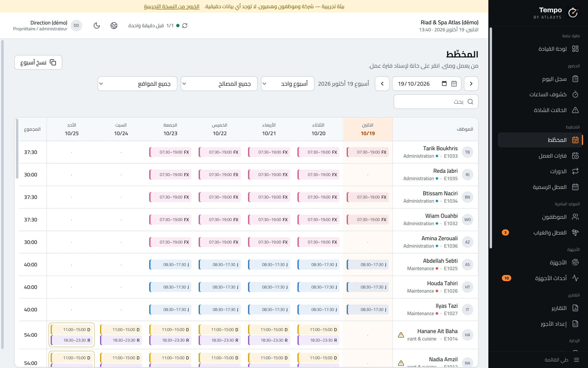Screen dimensions: 588x368
Task: Select the Wiam Ouahbi employee name
Action: pos(441,216)
